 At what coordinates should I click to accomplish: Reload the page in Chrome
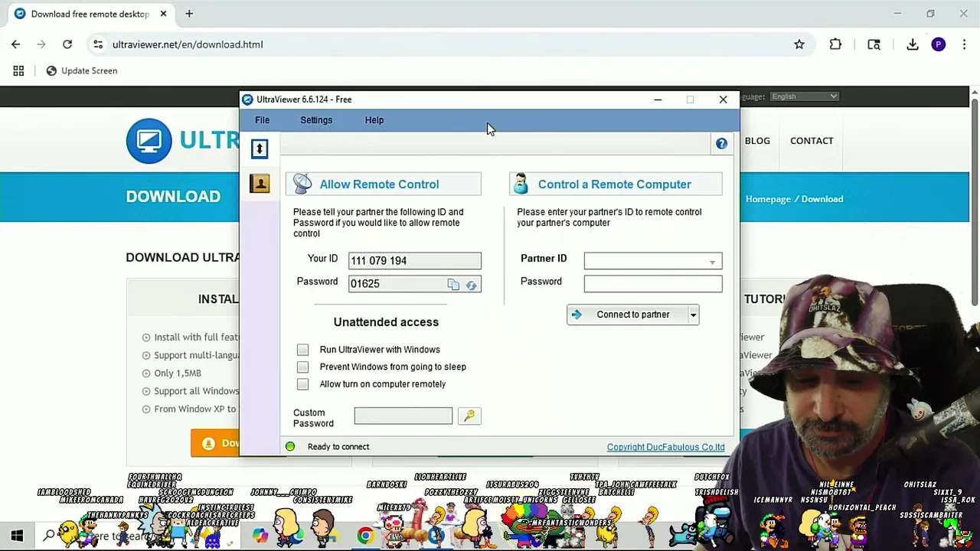pos(67,44)
